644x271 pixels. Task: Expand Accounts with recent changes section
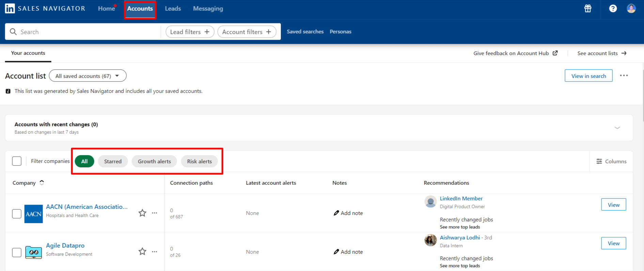tap(617, 128)
